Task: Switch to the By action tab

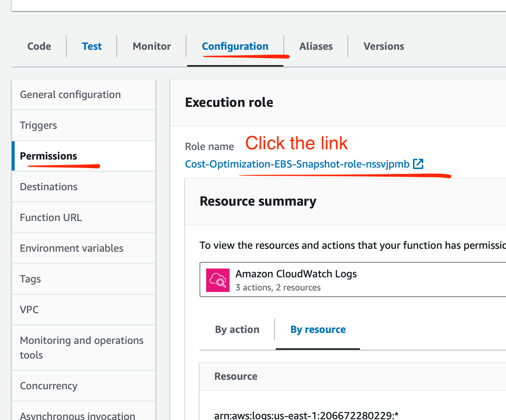Action: (x=237, y=330)
